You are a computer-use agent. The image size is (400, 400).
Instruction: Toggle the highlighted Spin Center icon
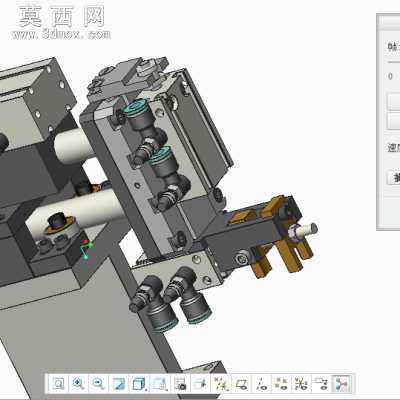pyautogui.click(x=342, y=383)
